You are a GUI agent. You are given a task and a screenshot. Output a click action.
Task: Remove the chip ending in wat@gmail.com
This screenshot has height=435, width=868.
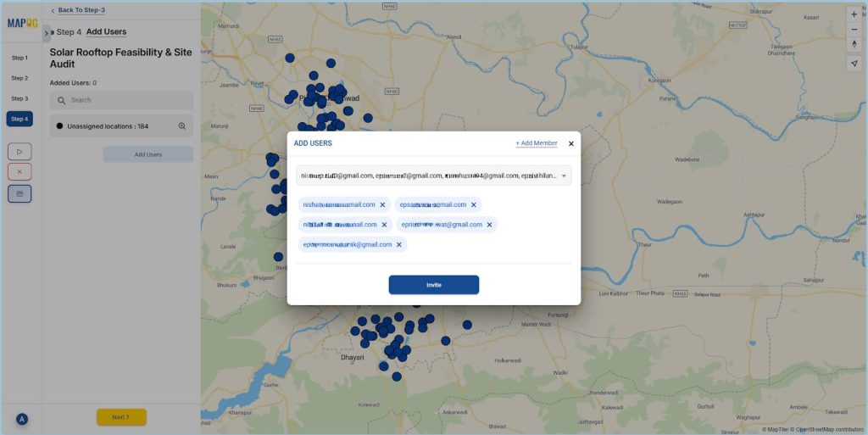(489, 225)
